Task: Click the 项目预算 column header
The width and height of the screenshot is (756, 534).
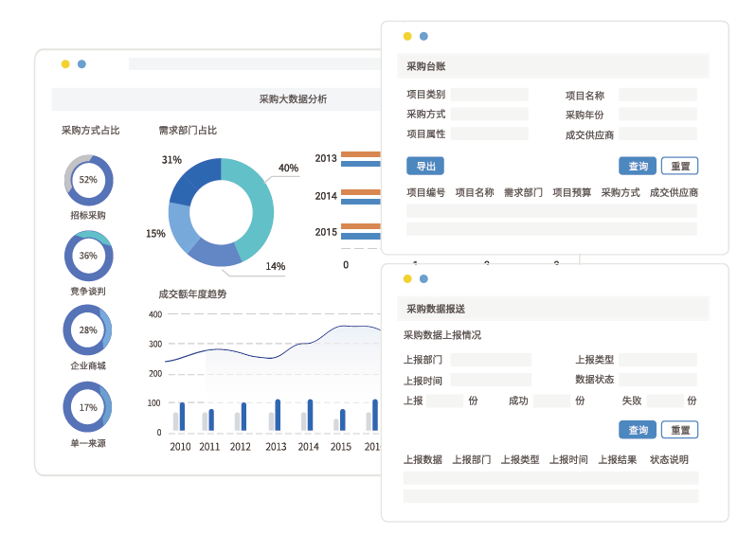Action: click(x=571, y=192)
